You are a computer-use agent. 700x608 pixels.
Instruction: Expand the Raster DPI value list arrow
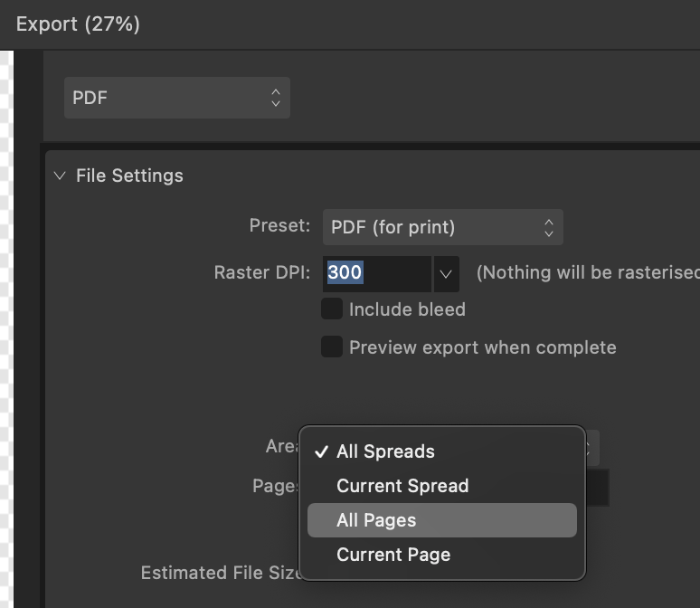coord(446,274)
